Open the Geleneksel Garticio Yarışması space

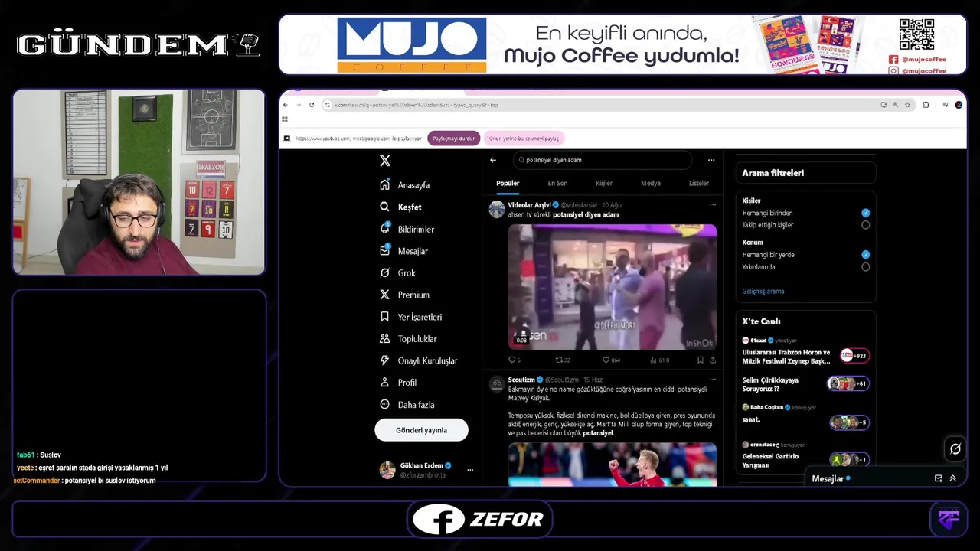click(x=805, y=455)
